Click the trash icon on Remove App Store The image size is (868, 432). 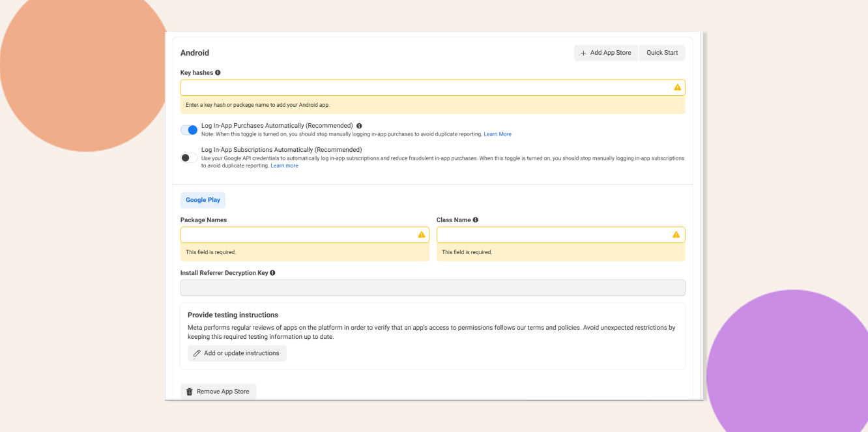(190, 392)
